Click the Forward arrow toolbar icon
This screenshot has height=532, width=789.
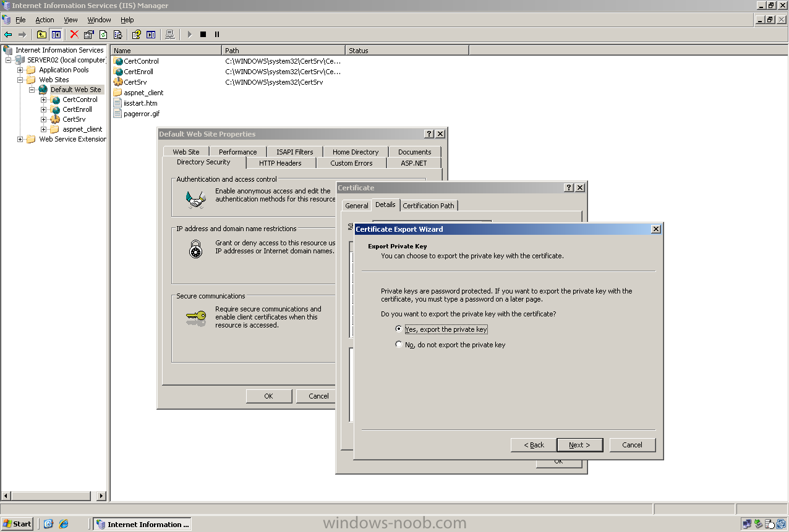[22, 35]
